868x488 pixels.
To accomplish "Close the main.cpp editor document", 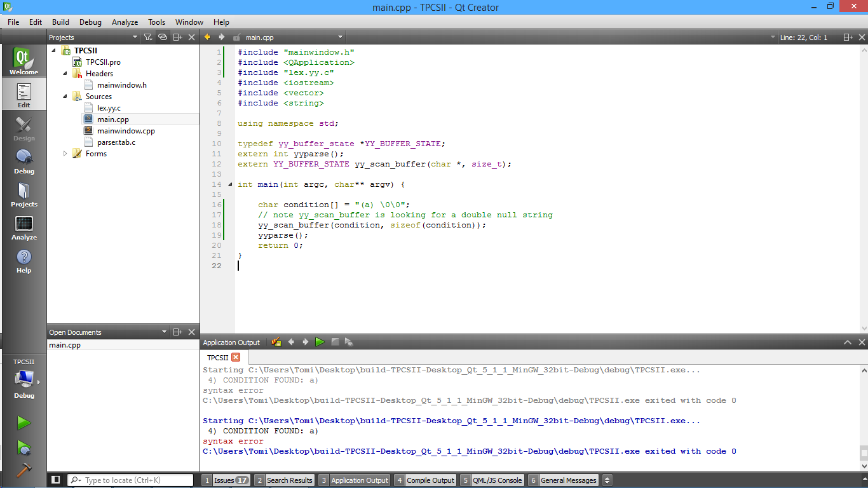I will click(x=862, y=37).
